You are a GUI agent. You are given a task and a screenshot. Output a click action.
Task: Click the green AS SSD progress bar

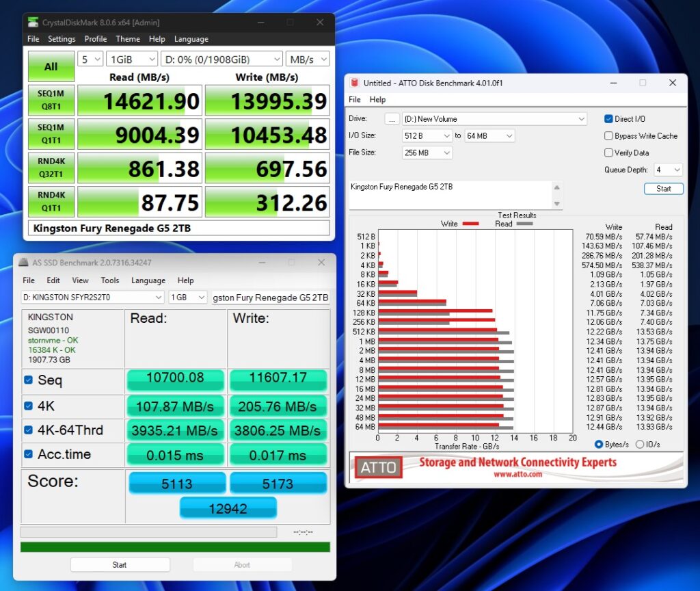pos(175,547)
